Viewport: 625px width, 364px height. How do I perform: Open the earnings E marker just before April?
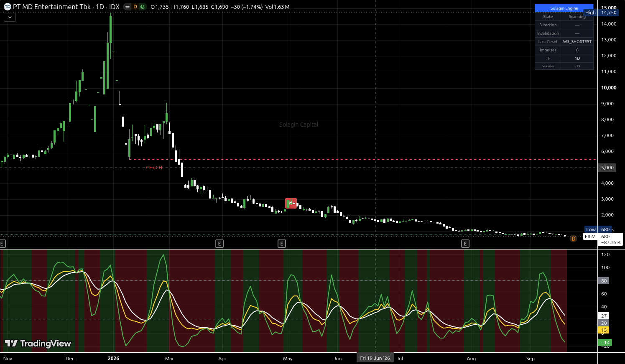219,244
